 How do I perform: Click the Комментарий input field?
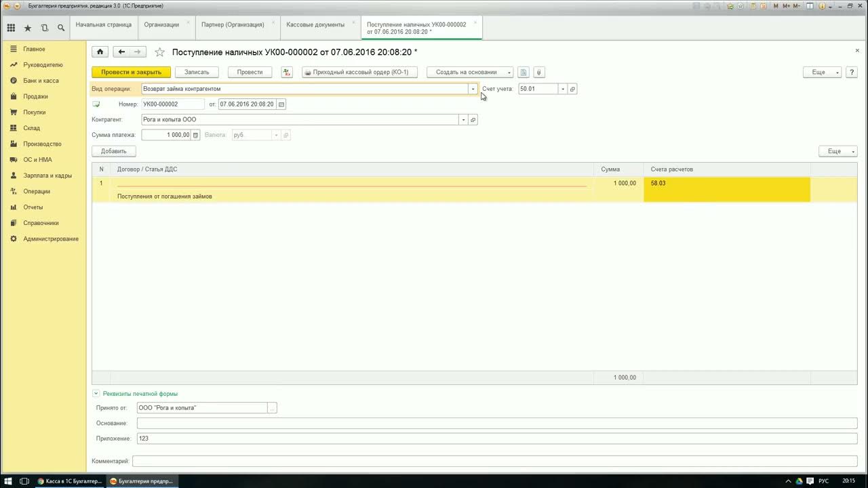click(x=495, y=461)
